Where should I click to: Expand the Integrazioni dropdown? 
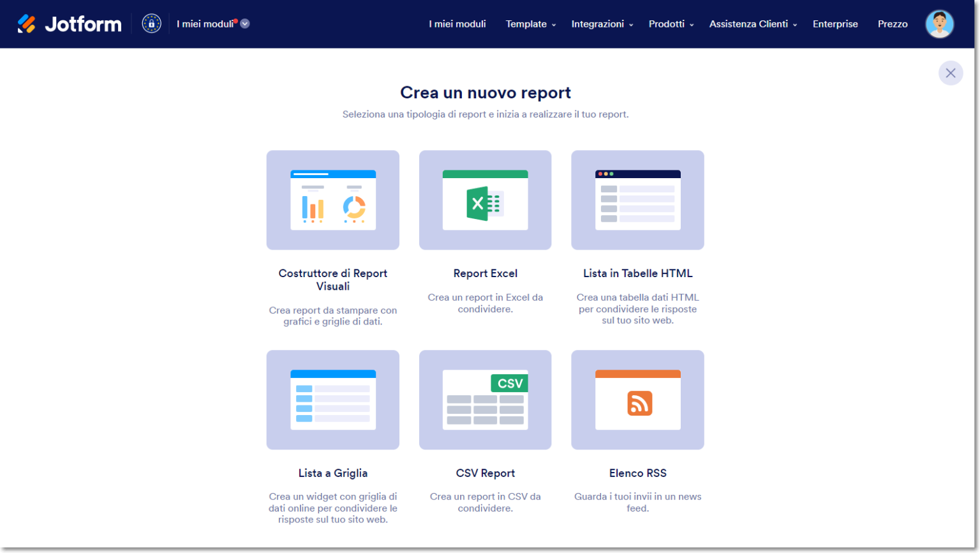point(601,24)
